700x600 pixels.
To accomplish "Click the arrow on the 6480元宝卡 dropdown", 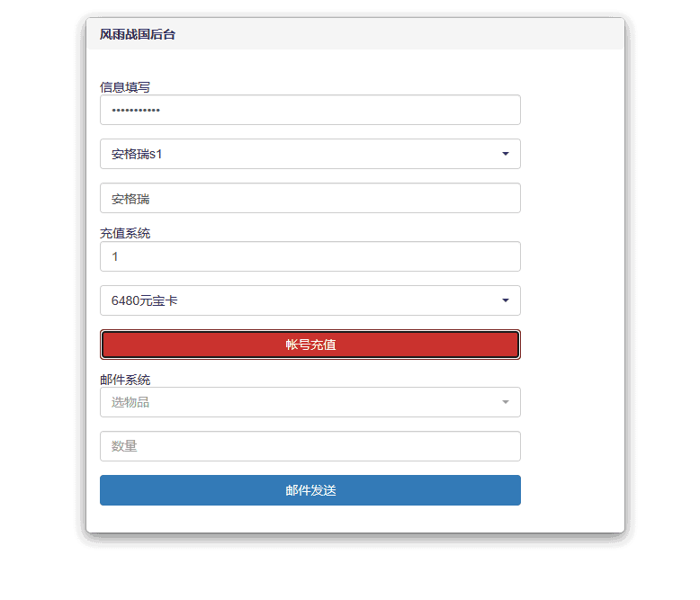I will (506, 300).
